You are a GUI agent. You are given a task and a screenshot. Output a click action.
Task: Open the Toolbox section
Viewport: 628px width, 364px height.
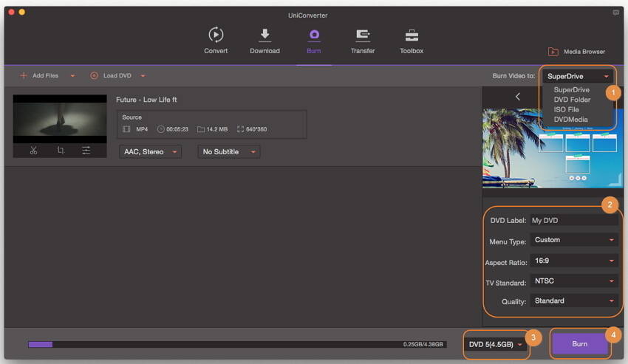point(412,41)
